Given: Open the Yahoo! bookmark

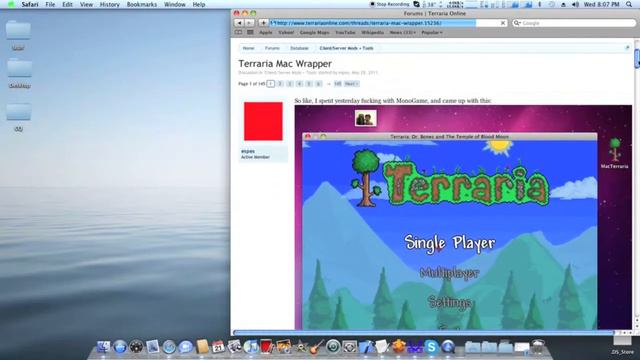Looking at the screenshot, I should (x=286, y=32).
